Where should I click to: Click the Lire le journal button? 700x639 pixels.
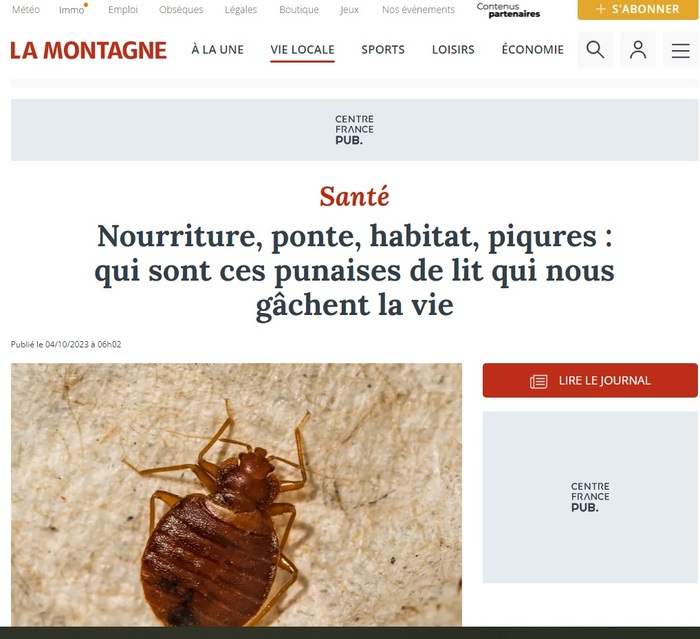coord(590,380)
